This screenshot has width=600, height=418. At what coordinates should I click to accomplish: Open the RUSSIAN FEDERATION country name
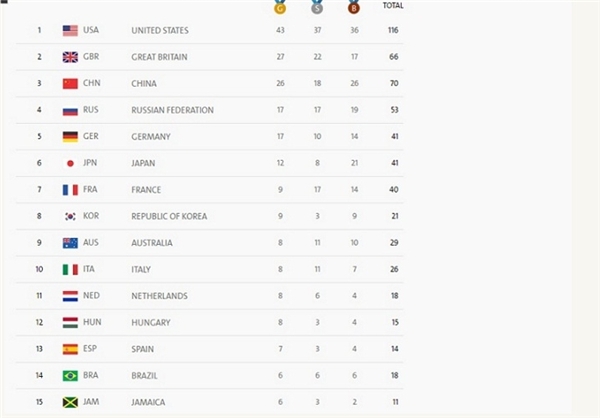tap(173, 110)
